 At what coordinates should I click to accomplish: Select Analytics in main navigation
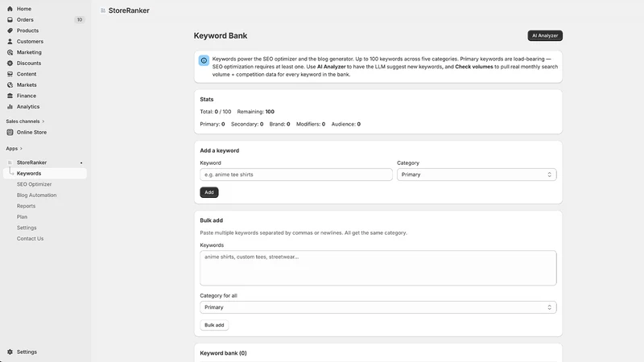point(28,107)
